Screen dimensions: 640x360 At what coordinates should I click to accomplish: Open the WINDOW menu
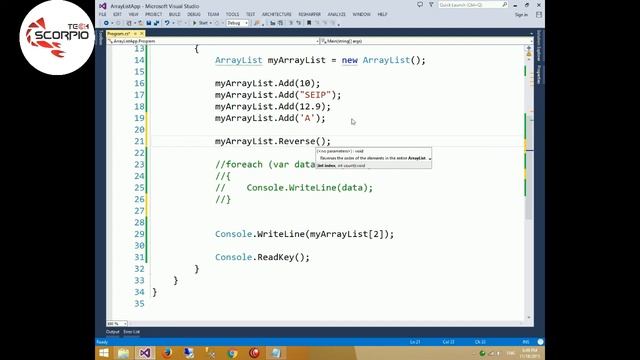(361, 14)
